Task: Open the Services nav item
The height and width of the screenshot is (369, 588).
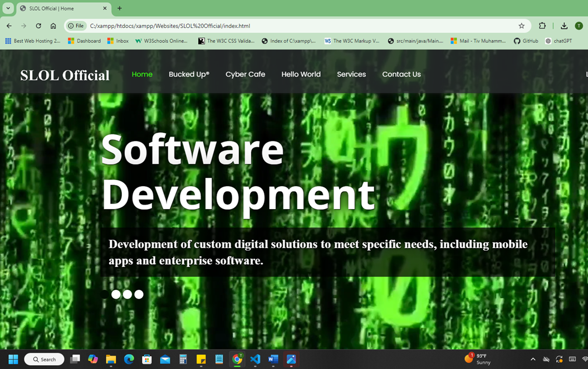Action: click(x=351, y=74)
